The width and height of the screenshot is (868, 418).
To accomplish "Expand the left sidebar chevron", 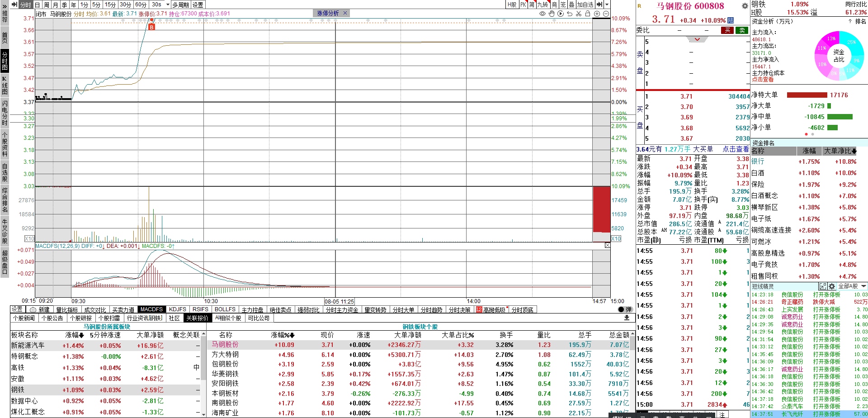I will [4, 6].
